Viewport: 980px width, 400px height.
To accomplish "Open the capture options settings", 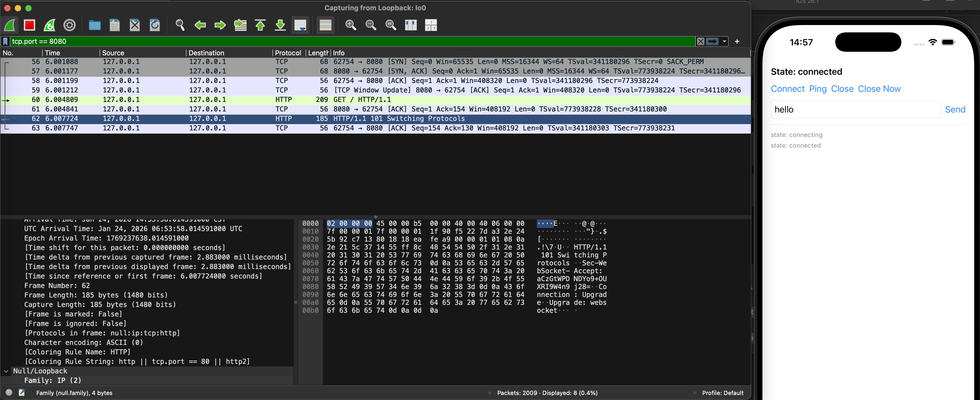I will (69, 25).
